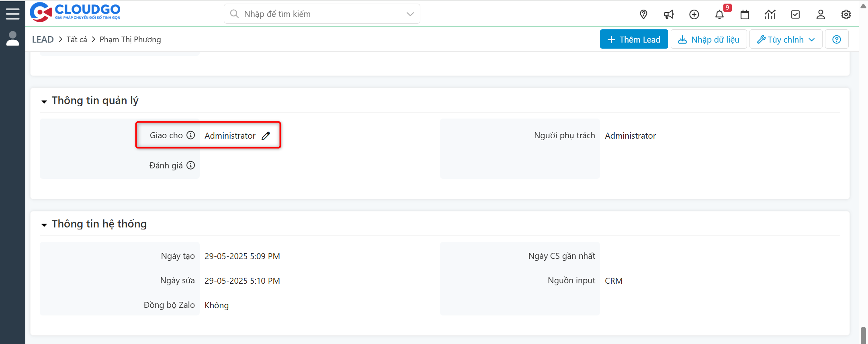Click the Thêm Lead button
Screen dimensions: 868x344
click(634, 39)
